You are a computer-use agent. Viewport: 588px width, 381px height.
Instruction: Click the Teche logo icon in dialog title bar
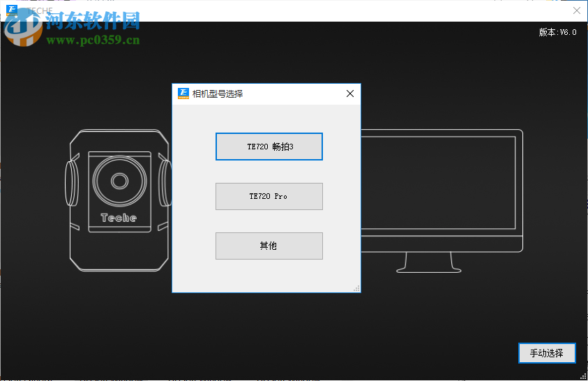183,94
